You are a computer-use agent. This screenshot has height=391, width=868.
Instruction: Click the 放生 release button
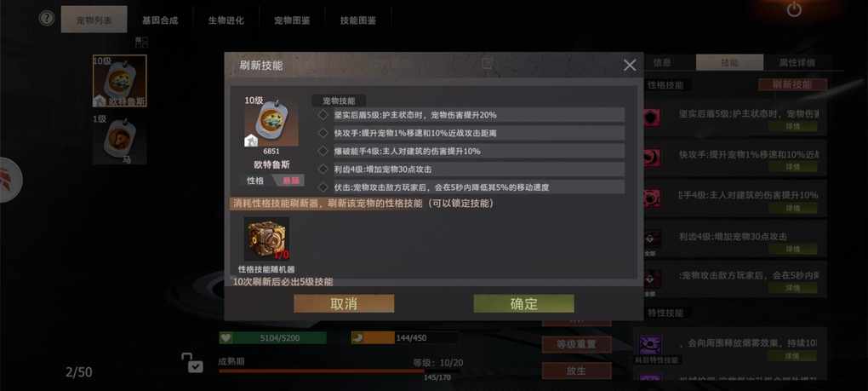576,371
